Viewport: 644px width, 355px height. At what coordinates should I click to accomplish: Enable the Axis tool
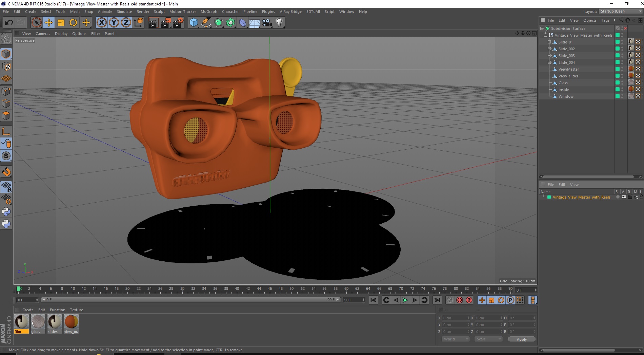(x=6, y=131)
